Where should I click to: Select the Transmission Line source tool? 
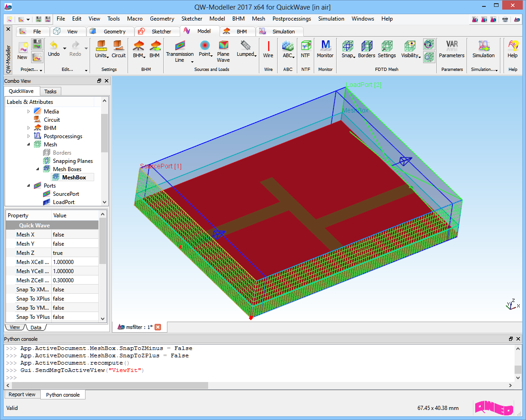click(x=180, y=45)
